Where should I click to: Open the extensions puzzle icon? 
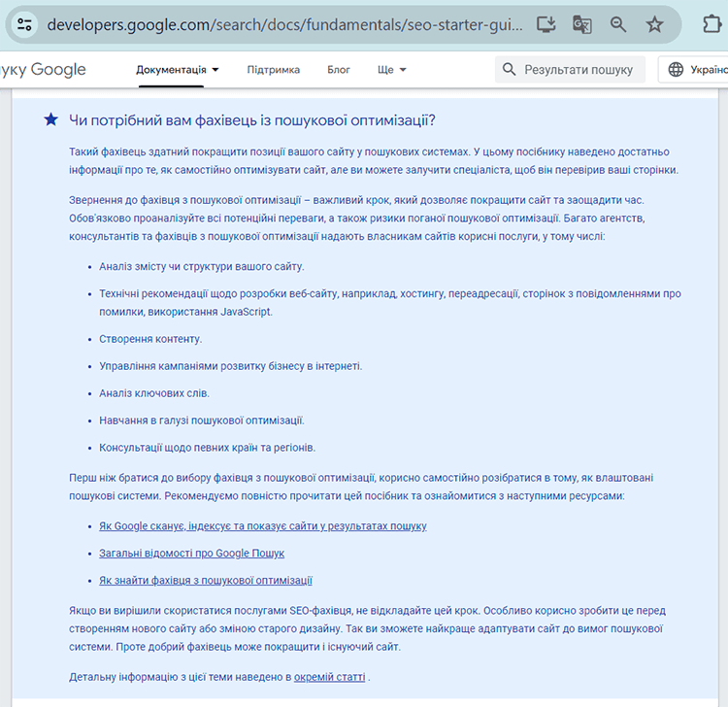[x=712, y=24]
